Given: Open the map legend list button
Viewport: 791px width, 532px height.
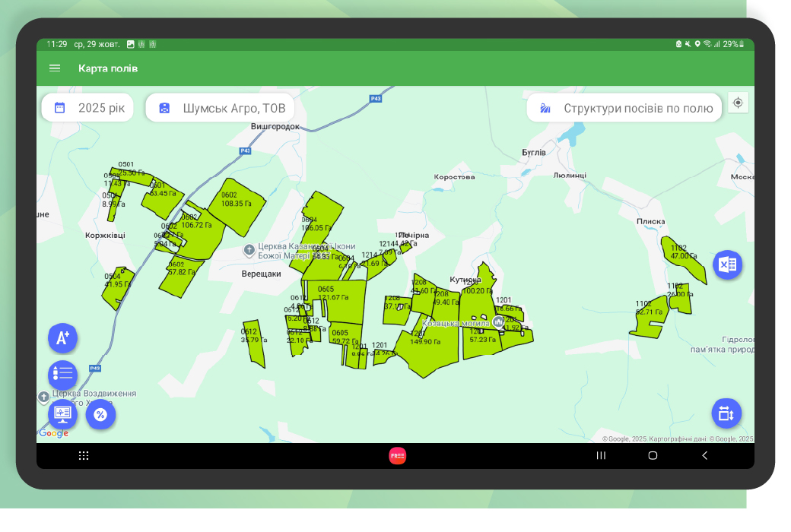Looking at the screenshot, I should (x=62, y=374).
